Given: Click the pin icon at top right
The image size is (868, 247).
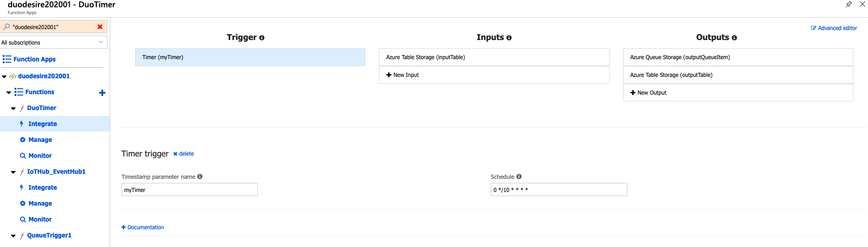Looking at the screenshot, I should click(848, 5).
